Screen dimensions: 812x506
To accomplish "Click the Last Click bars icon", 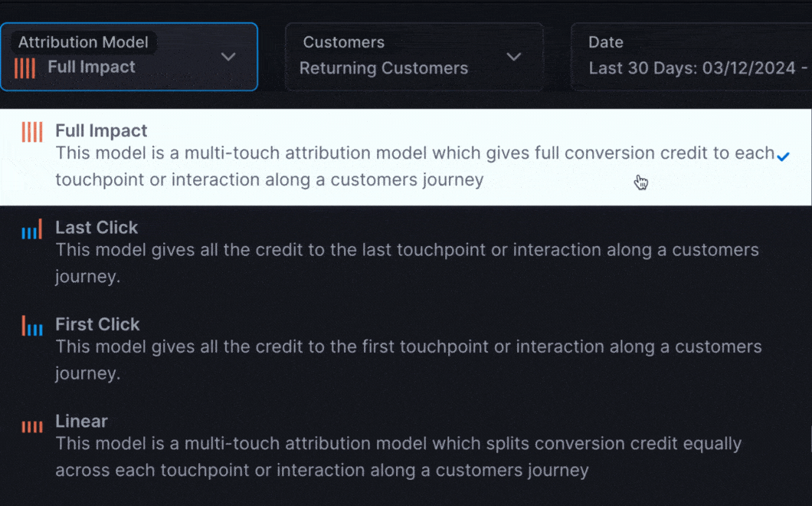I will (x=32, y=229).
